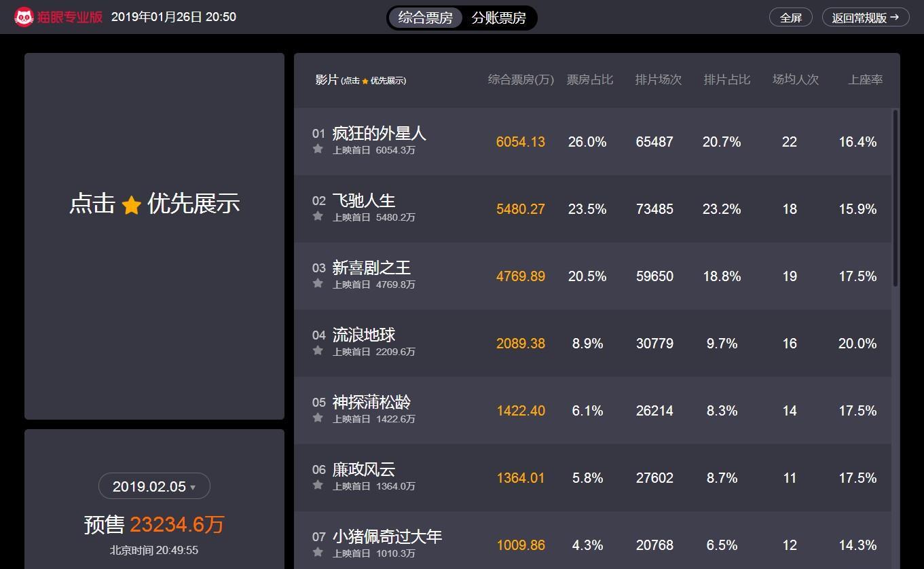The image size is (924, 569).
Task: Toggle priority display star for 疯狂的外星人
Action: point(316,149)
